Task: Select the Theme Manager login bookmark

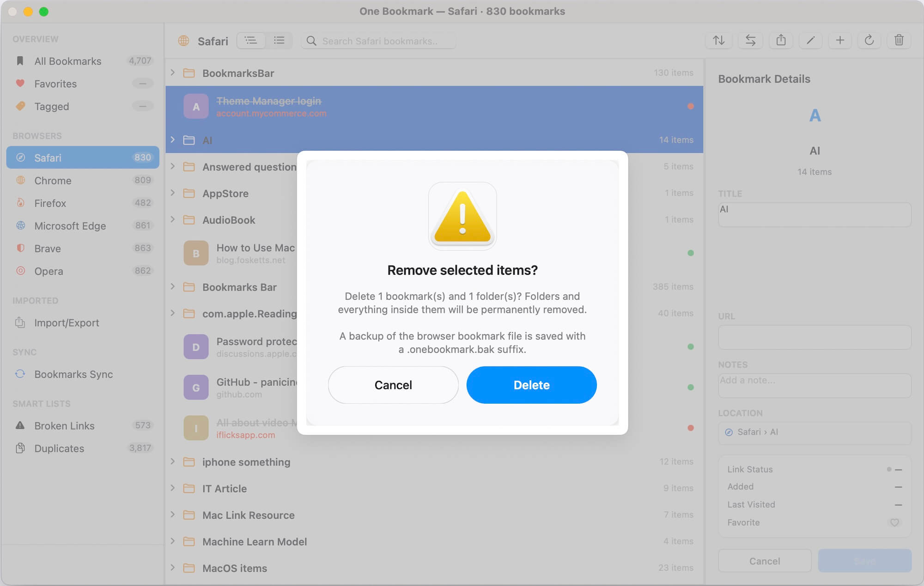Action: coord(434,106)
